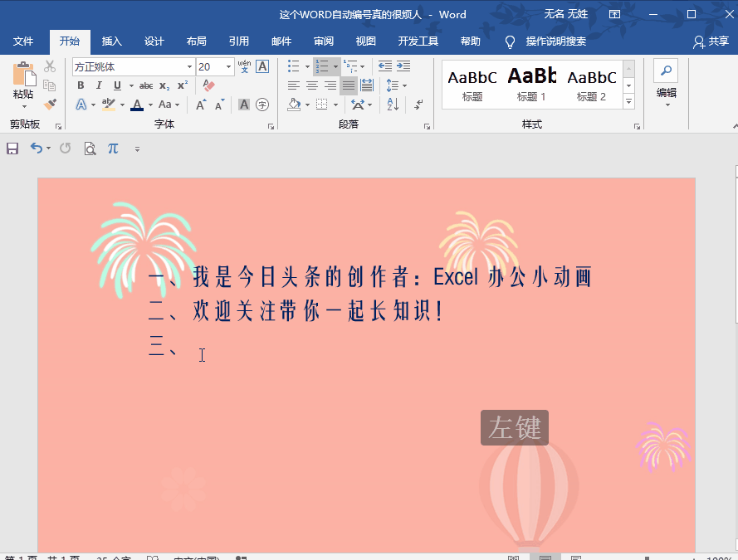
Task: Click the font size input box
Action: (211, 66)
